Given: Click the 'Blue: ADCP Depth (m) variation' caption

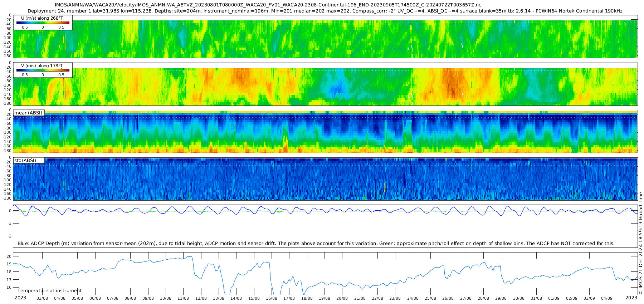Looking at the screenshot, I should (x=316, y=244).
